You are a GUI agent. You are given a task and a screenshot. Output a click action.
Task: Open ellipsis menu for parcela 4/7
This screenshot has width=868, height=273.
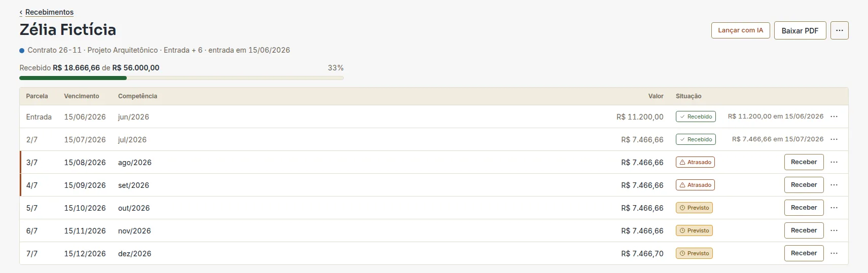(x=834, y=185)
